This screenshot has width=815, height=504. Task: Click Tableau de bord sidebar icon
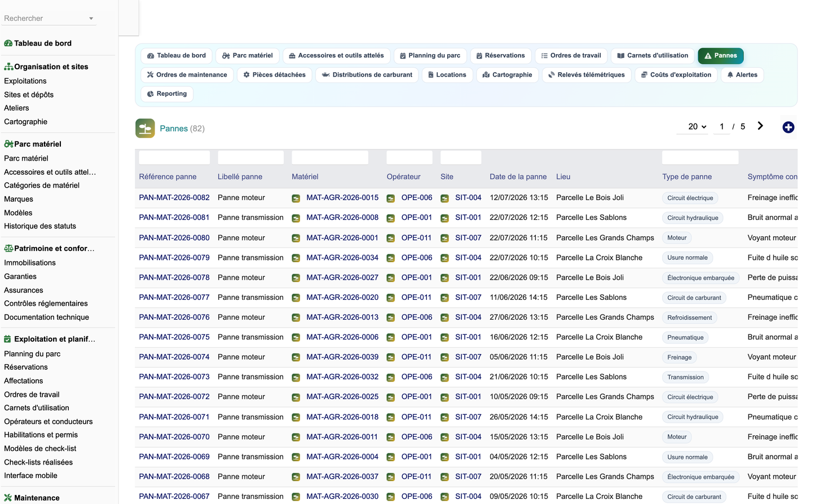tap(8, 43)
